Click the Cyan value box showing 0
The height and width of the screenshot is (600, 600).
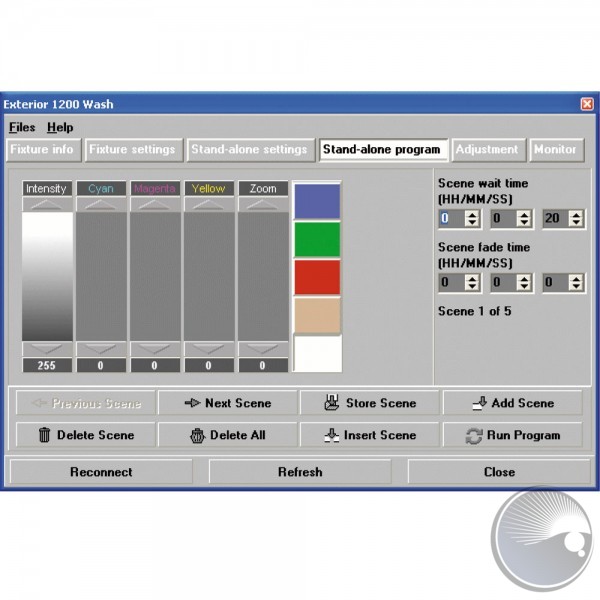[x=101, y=365]
